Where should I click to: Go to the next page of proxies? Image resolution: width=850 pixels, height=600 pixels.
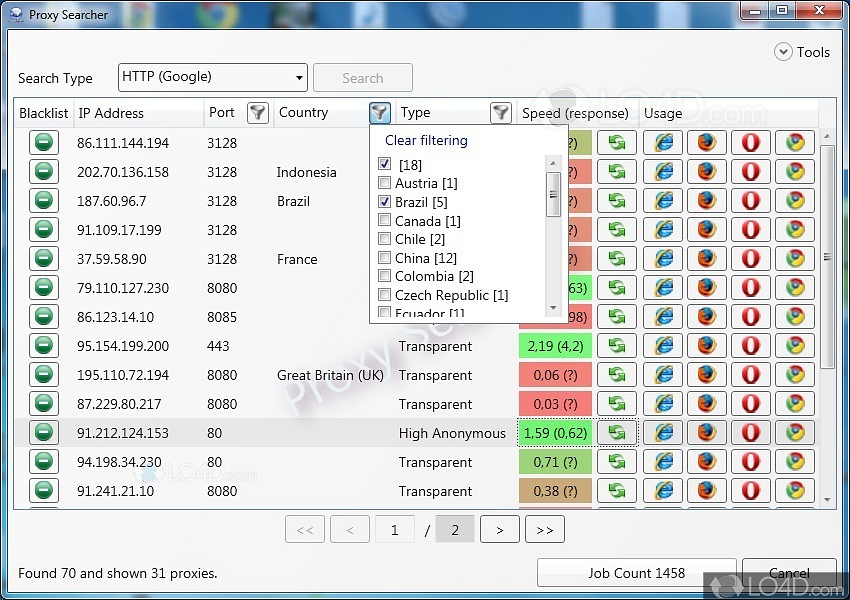tap(500, 530)
